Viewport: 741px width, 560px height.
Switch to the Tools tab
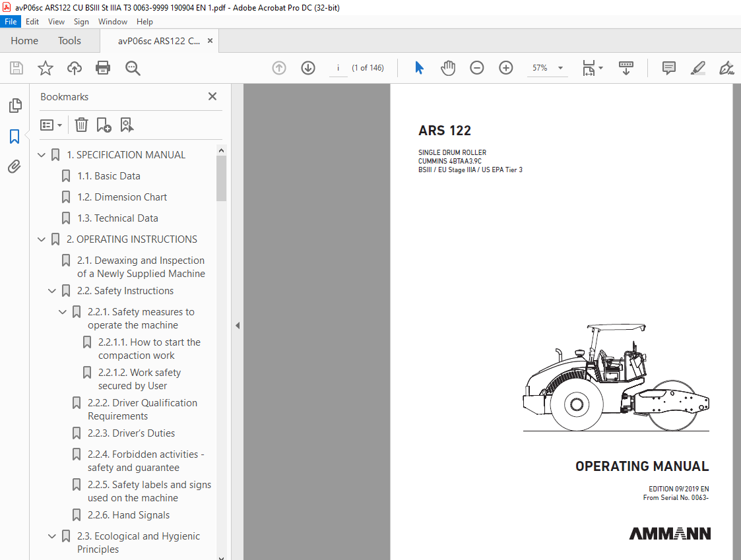tap(69, 41)
